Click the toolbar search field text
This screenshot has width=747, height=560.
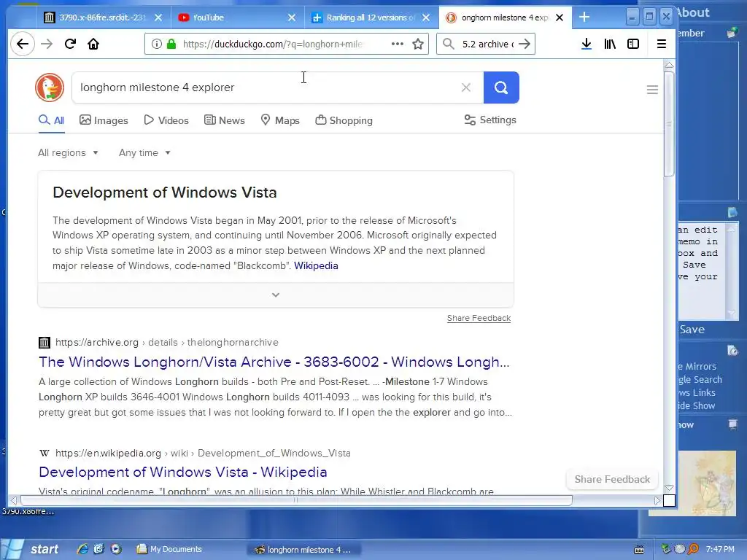488,44
